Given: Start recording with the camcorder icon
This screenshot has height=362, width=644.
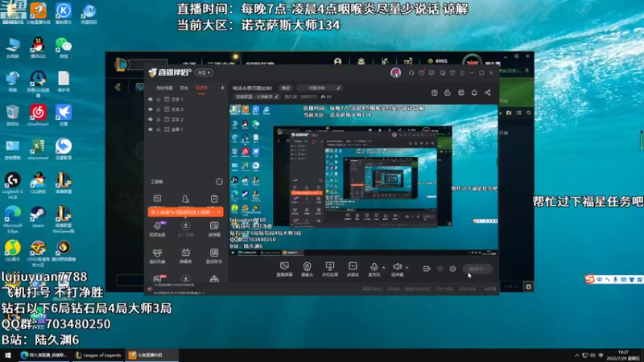Looking at the screenshot, I should 427,269.
